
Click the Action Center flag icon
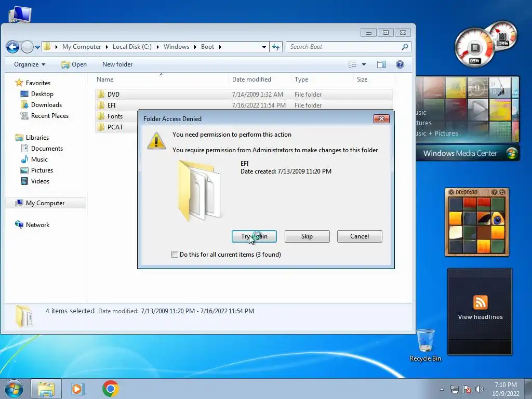tap(467, 389)
